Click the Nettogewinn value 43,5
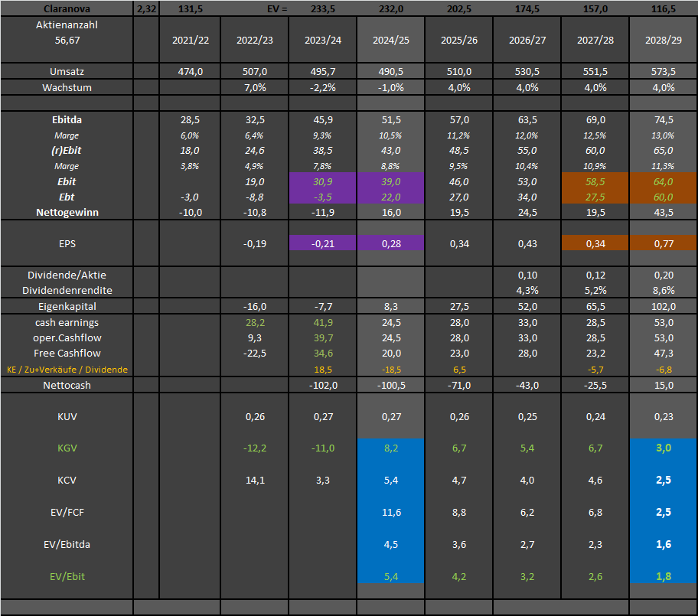The image size is (698, 616). pyautogui.click(x=663, y=212)
